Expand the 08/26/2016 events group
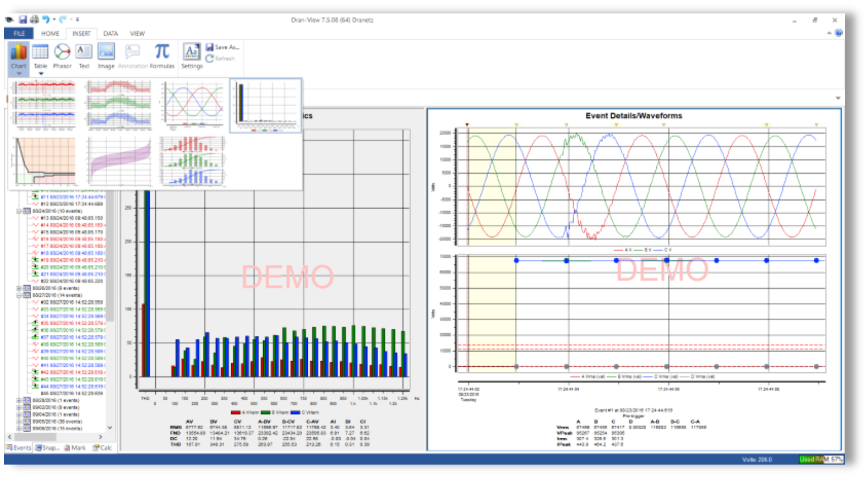Image resolution: width=868 pixels, height=478 pixels. click(x=18, y=288)
